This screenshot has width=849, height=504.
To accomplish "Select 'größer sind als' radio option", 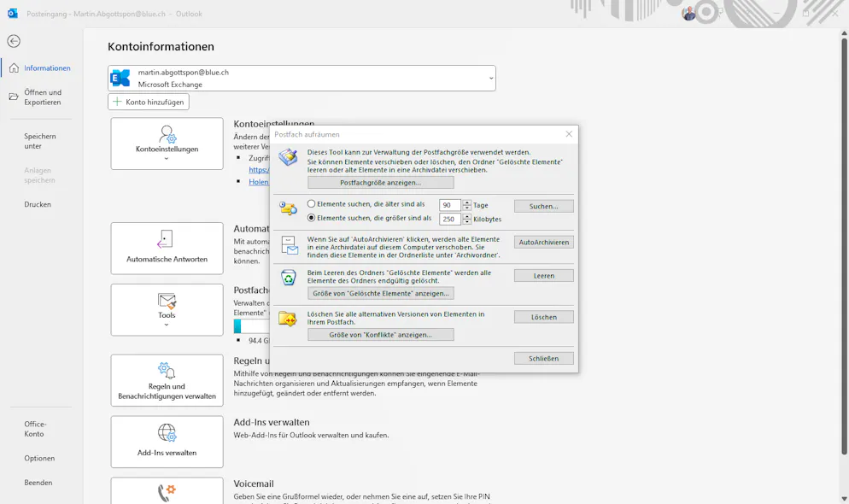I will click(x=311, y=219).
